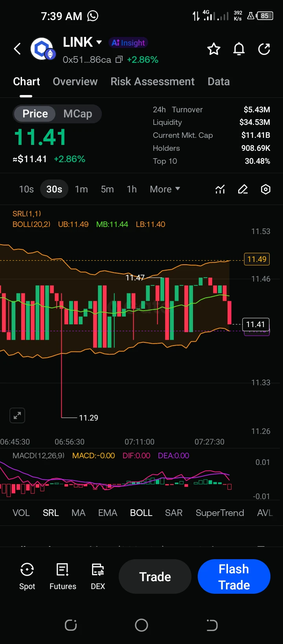Image resolution: width=283 pixels, height=644 pixels.
Task: Switch the toggle to MCap
Action: pyautogui.click(x=78, y=113)
